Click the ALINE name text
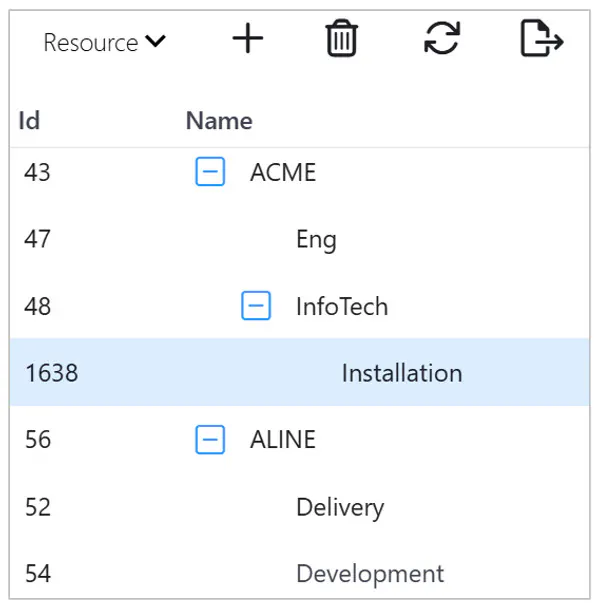The height and width of the screenshot is (603, 596). [283, 439]
